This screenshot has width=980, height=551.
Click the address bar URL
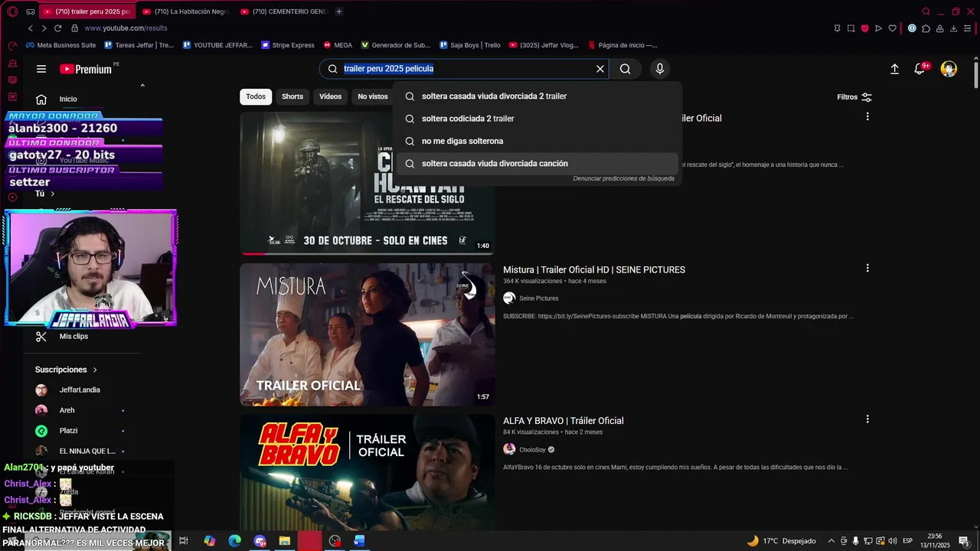point(126,28)
